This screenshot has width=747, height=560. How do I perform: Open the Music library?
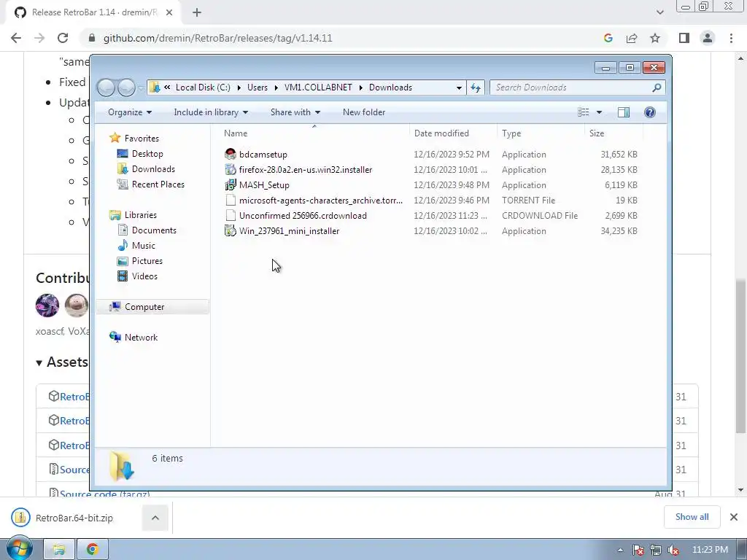coord(143,246)
